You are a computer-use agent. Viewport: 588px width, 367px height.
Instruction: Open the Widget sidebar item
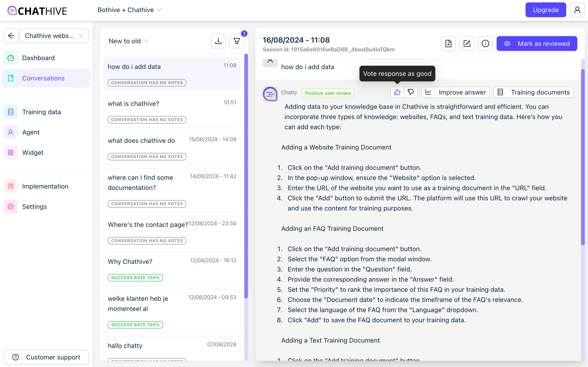[33, 153]
